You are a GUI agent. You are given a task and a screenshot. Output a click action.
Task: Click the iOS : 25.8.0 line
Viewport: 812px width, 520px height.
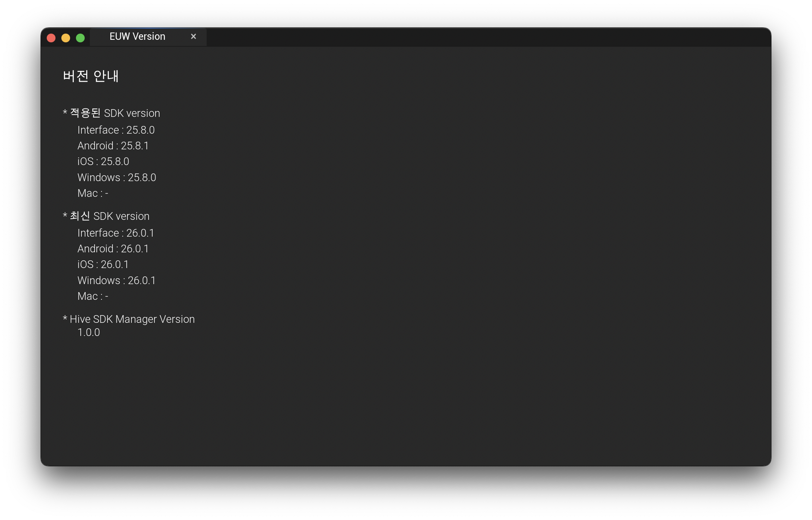103,161
